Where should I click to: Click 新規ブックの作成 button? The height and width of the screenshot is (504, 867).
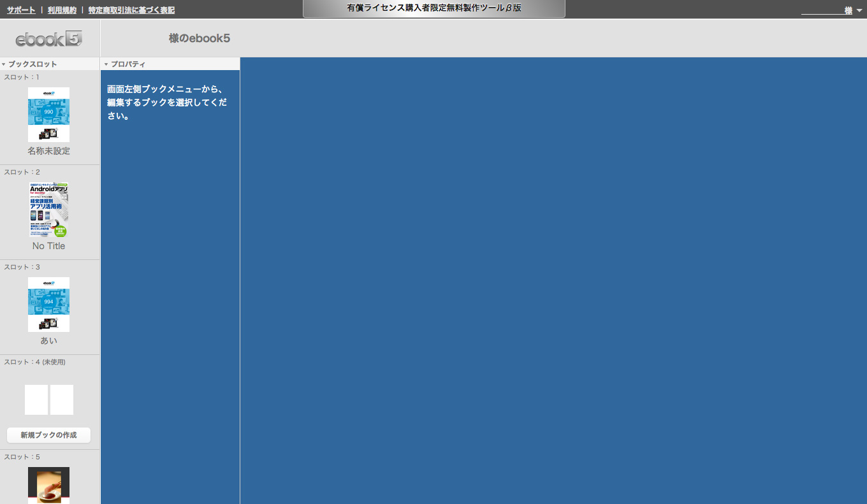coord(48,435)
